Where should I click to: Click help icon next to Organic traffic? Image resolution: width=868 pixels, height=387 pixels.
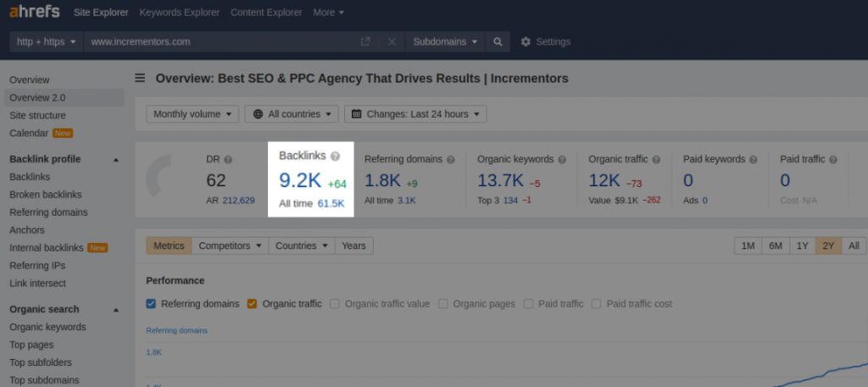pos(656,159)
